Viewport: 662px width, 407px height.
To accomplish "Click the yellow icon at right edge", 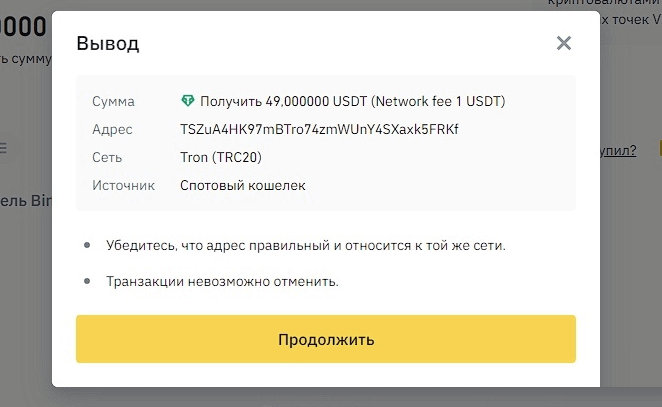I will (x=659, y=149).
